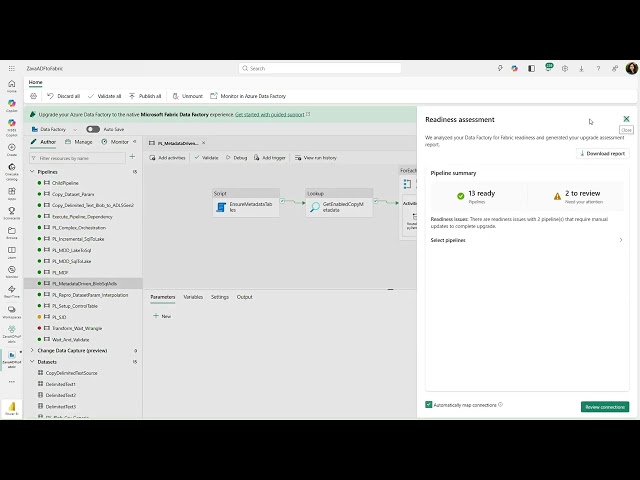Switch to the Monitor tab
Screen dimensions: 640x480
pyautogui.click(x=115, y=142)
